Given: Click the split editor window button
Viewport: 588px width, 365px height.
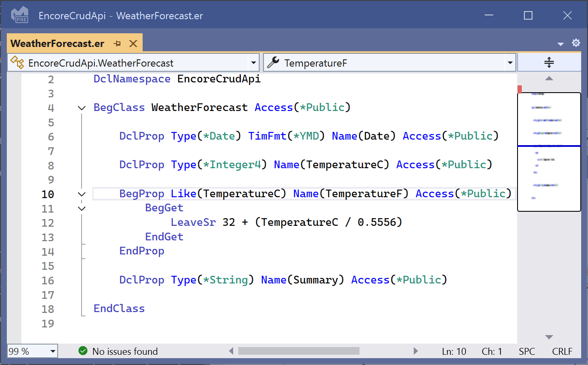Looking at the screenshot, I should pyautogui.click(x=549, y=63).
